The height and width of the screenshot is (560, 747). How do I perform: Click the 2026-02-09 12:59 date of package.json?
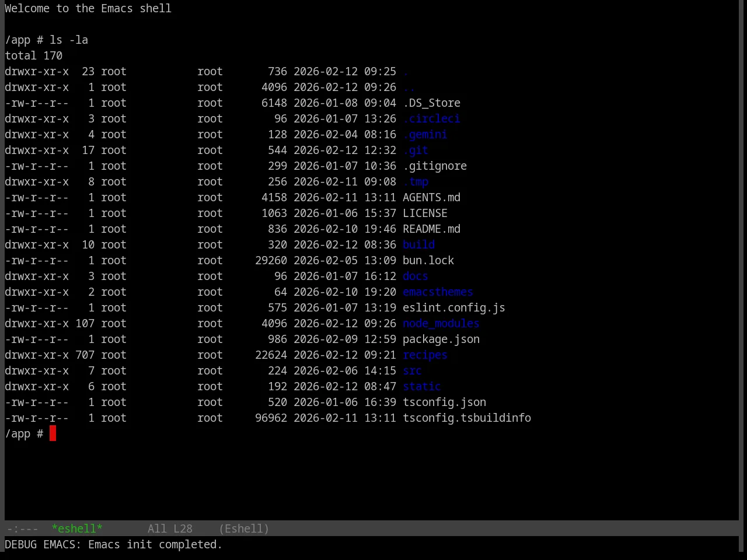pos(345,339)
